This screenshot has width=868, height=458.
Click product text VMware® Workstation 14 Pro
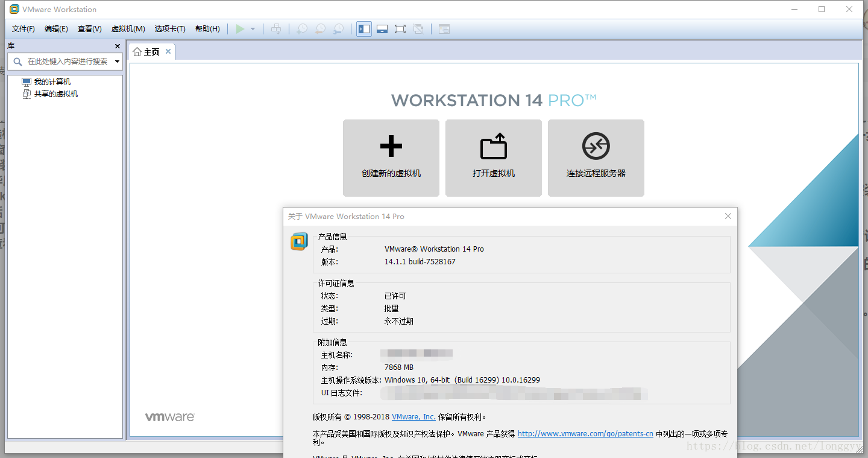434,249
